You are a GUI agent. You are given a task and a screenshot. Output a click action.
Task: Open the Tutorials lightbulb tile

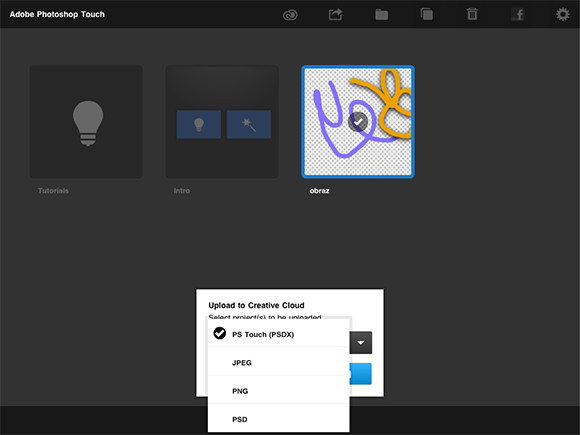(x=86, y=122)
